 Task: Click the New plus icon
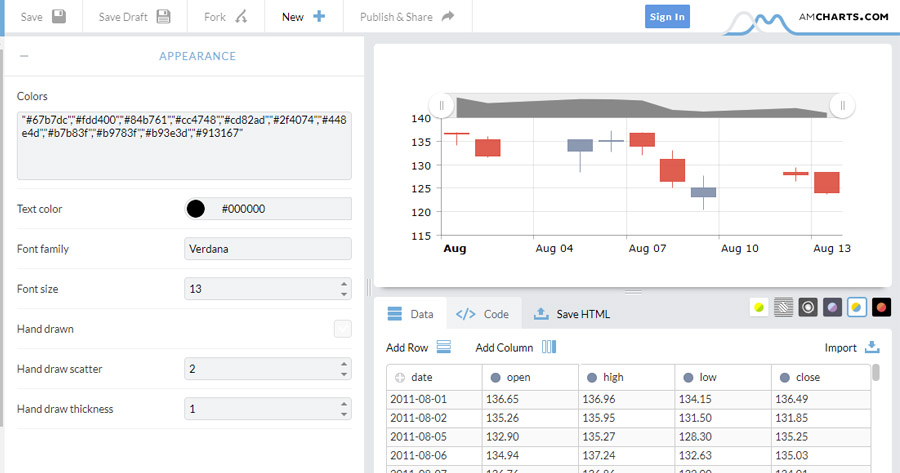click(x=319, y=17)
